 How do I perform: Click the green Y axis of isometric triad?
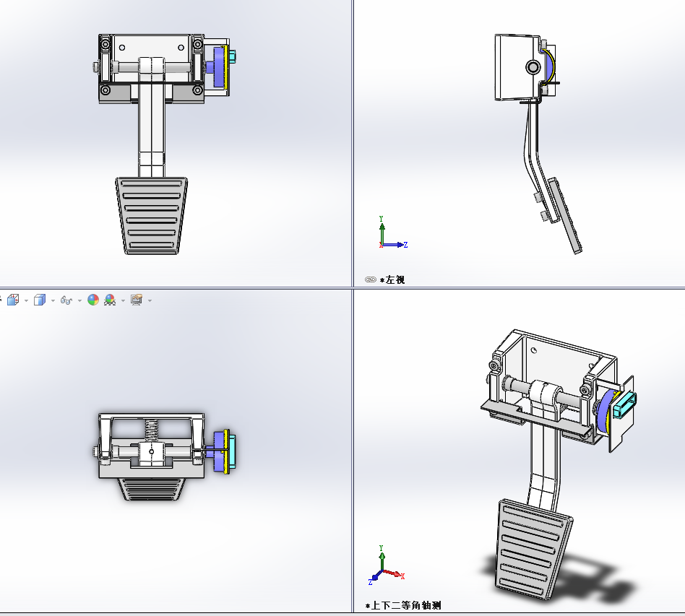tap(382, 558)
